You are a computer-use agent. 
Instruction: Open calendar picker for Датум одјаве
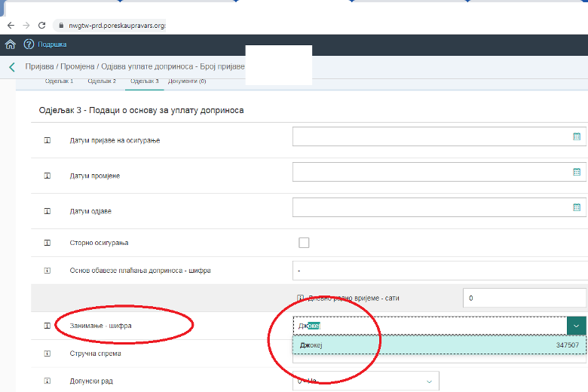coord(577,207)
